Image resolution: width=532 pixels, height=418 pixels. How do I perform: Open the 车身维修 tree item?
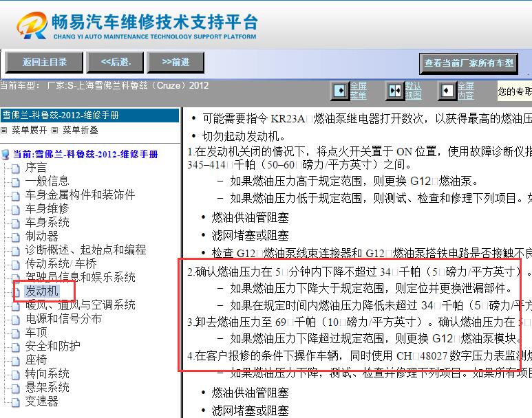point(47,208)
